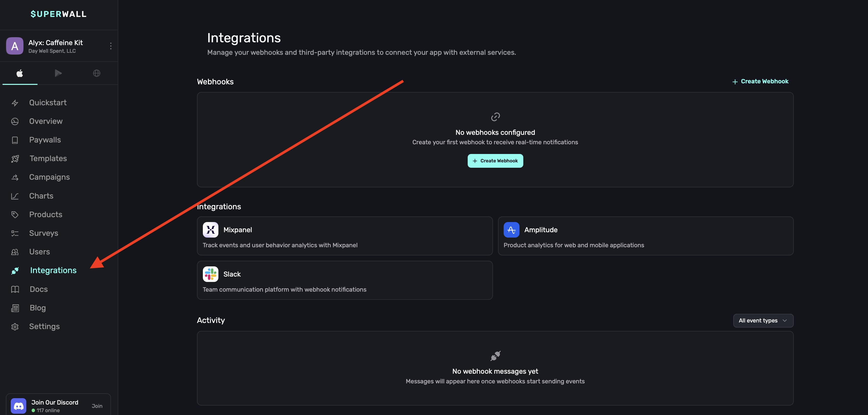Viewport: 868px width, 415px height.
Task: Navigate to Campaigns in sidebar
Action: click(49, 177)
